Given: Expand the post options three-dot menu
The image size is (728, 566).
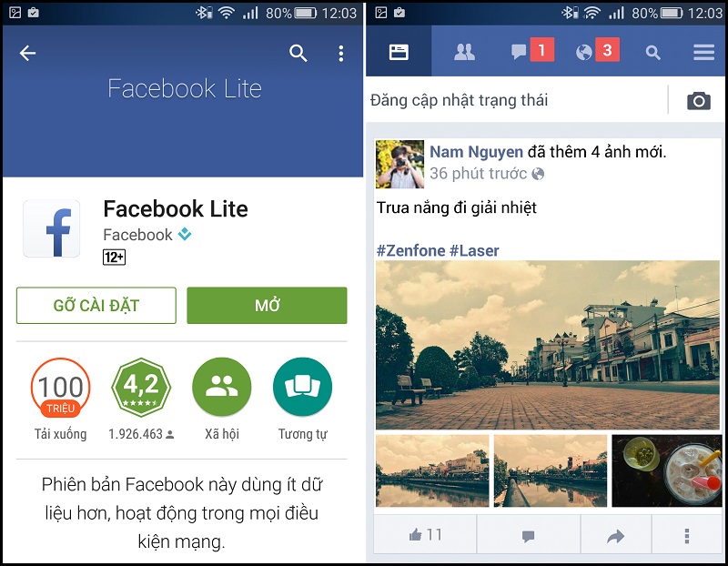Looking at the screenshot, I should coord(687,536).
